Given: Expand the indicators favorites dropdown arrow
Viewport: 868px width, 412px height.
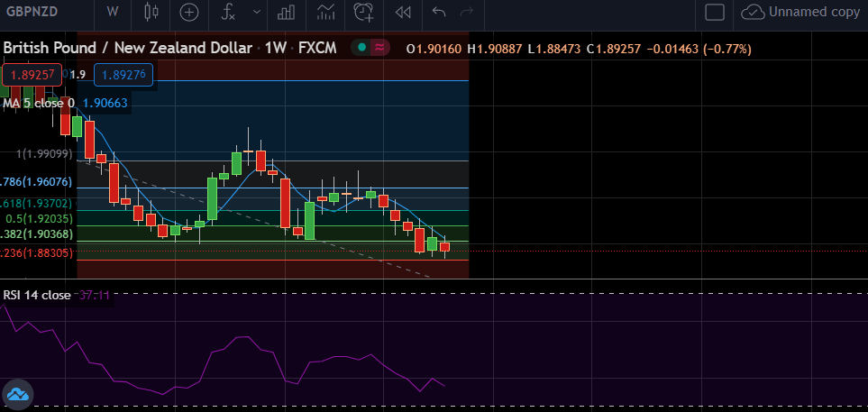Looking at the screenshot, I should 257,12.
